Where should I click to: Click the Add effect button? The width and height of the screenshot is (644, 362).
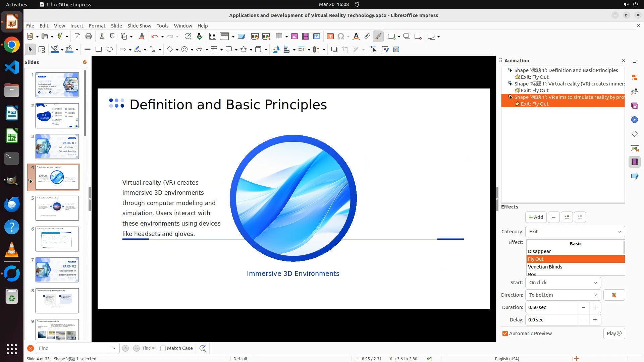536,217
